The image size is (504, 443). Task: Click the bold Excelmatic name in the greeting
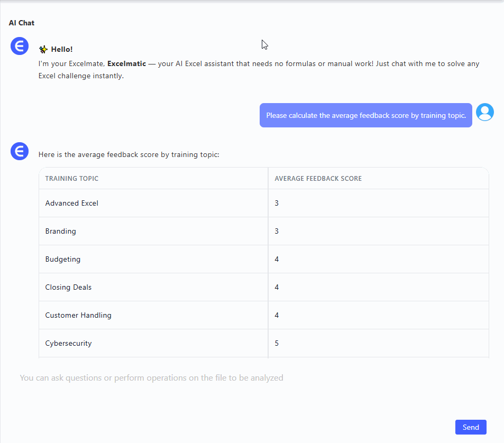point(126,63)
